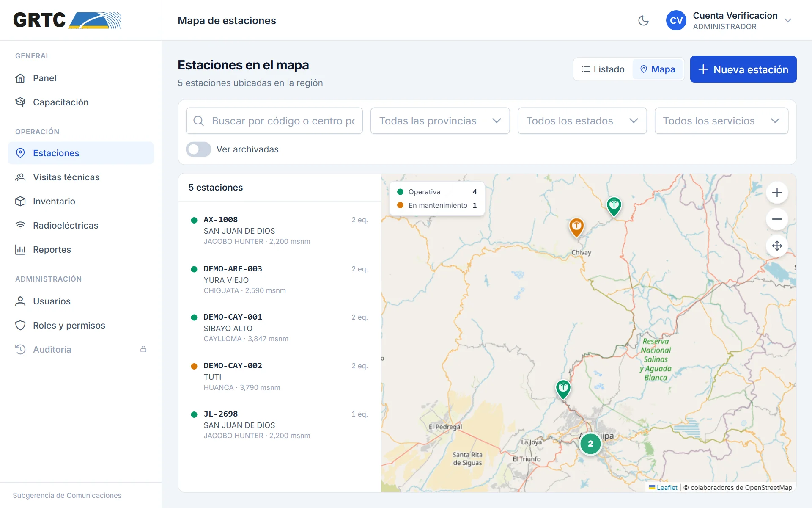The image size is (812, 508).
Task: Click the Nueva estación button
Action: click(x=743, y=69)
